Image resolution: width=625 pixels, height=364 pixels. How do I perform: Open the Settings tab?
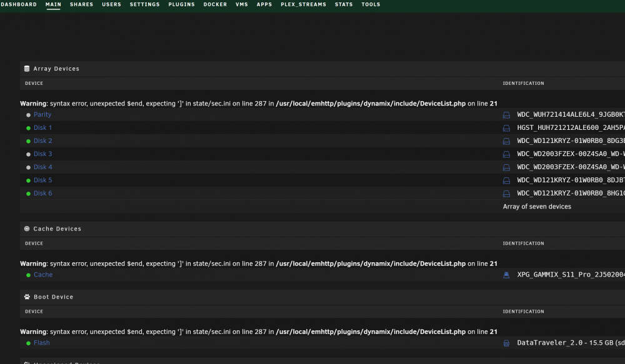click(x=145, y=4)
